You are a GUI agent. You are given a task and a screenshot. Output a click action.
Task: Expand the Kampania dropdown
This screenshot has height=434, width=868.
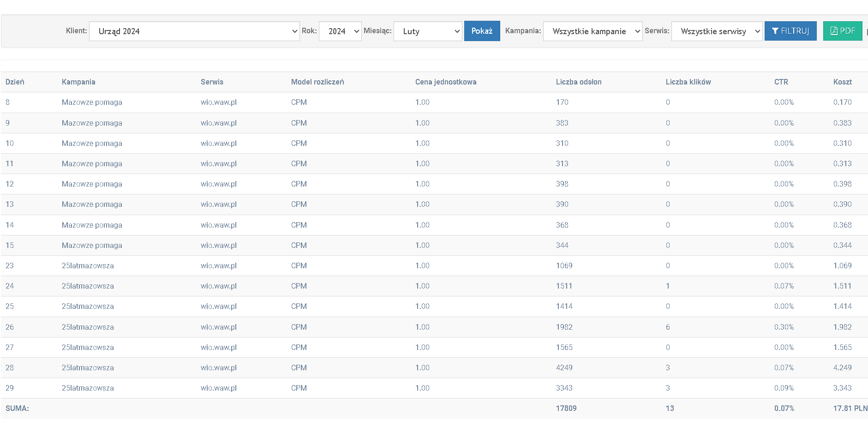(x=593, y=31)
